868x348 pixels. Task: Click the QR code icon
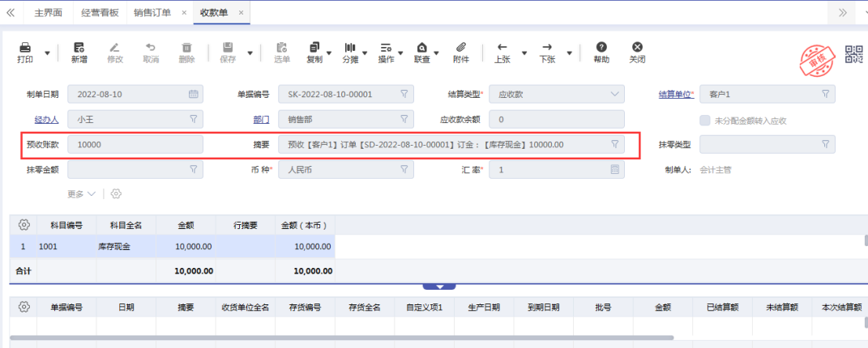pos(854,54)
